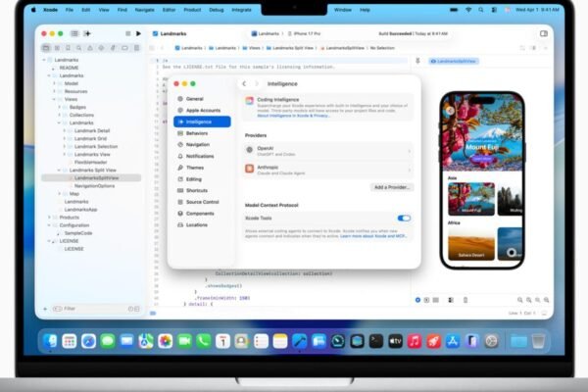
Task: Toggle the recent files filter in navigator
Action: [x=130, y=309]
